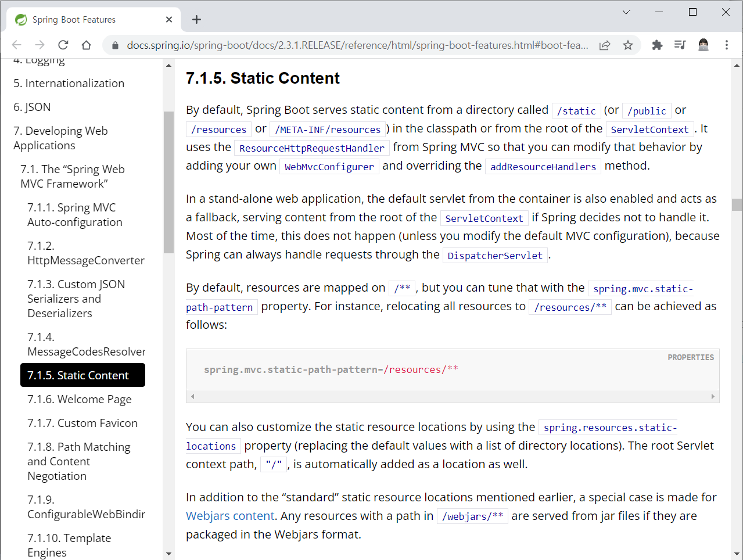
Task: Open 7.1.10. Template Engines item
Action: click(69, 545)
